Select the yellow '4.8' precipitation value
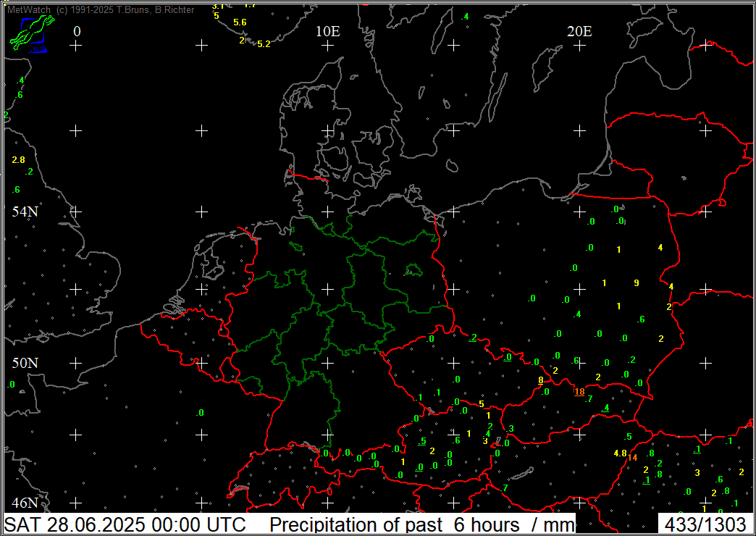756x536 pixels. coord(620,453)
